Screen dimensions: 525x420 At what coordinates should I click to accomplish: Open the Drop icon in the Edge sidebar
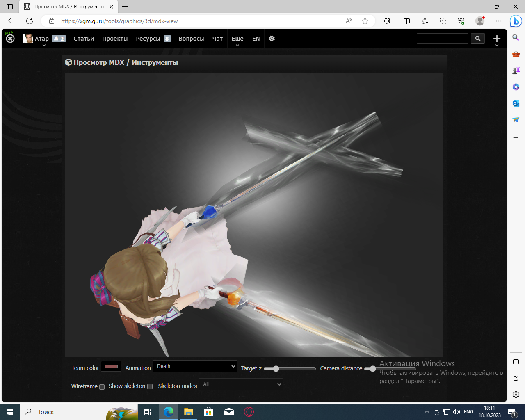[516, 120]
